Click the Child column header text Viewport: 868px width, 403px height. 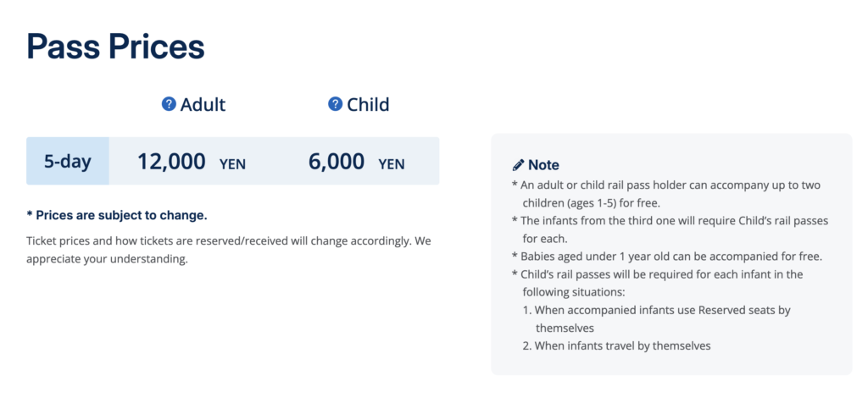click(x=368, y=104)
